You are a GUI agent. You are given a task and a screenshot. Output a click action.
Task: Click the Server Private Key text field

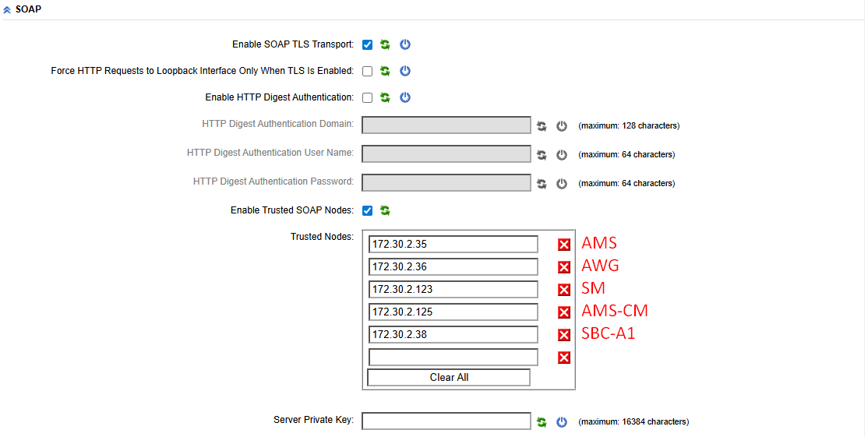point(446,421)
